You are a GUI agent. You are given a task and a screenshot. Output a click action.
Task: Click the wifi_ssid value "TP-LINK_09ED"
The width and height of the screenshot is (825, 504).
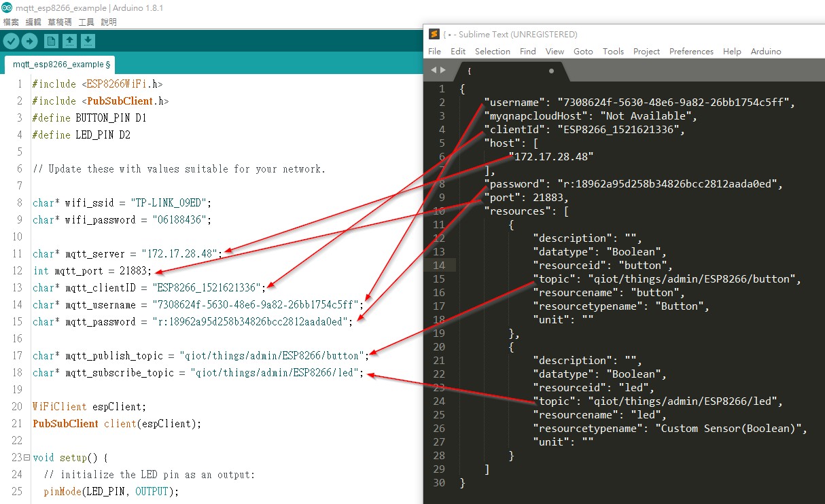[169, 203]
